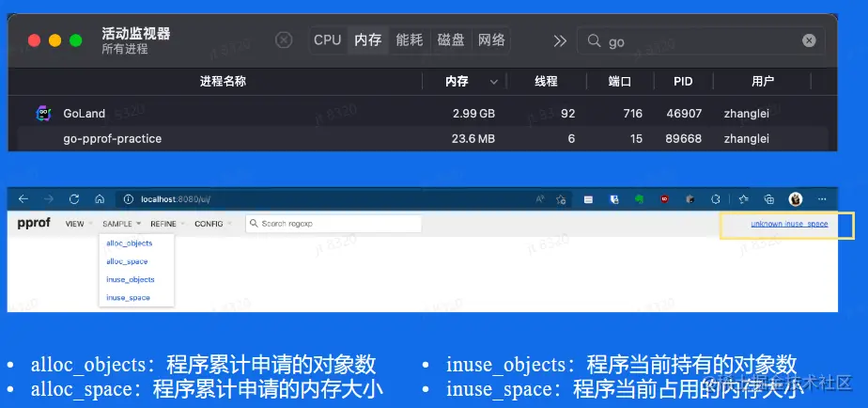The height and width of the screenshot is (408, 868).
Task: Add page to favorites via star-plus icon
Action: coord(561,199)
